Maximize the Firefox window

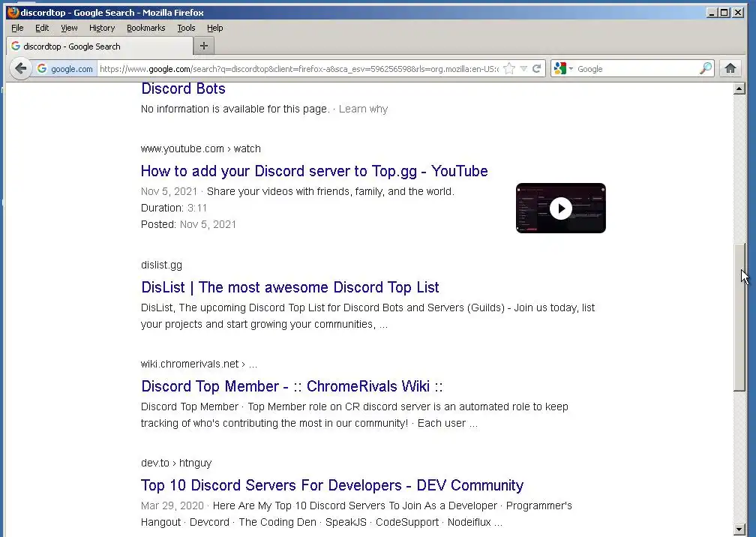click(724, 13)
